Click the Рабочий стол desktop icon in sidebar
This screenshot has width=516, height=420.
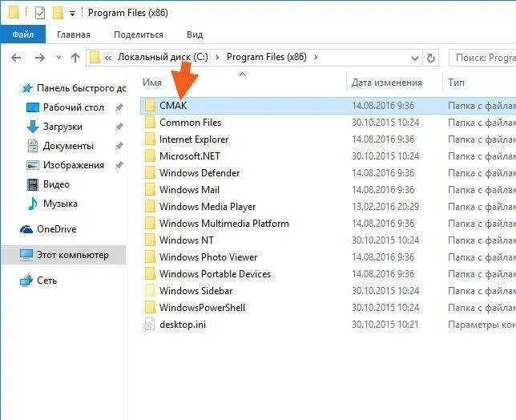[x=33, y=107]
